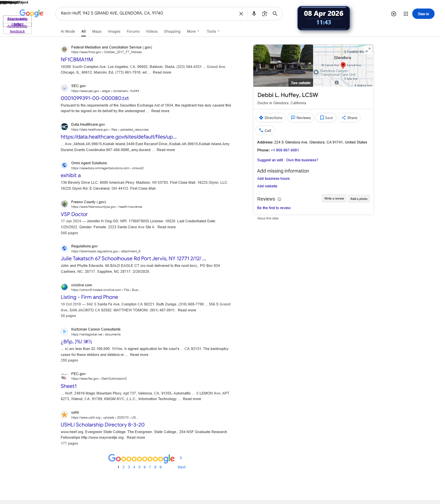Click the Fresno County result favicon
This screenshot has height=504, width=445.
64,204
